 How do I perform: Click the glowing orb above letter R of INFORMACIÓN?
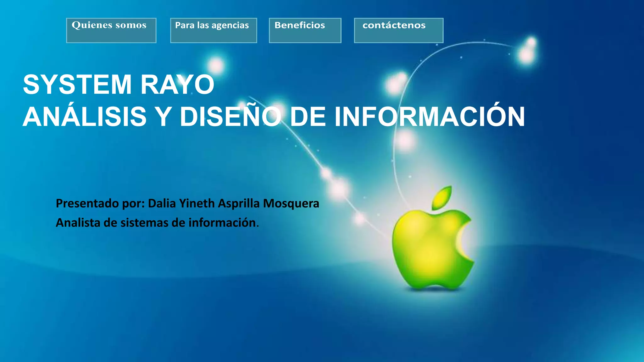point(396,83)
